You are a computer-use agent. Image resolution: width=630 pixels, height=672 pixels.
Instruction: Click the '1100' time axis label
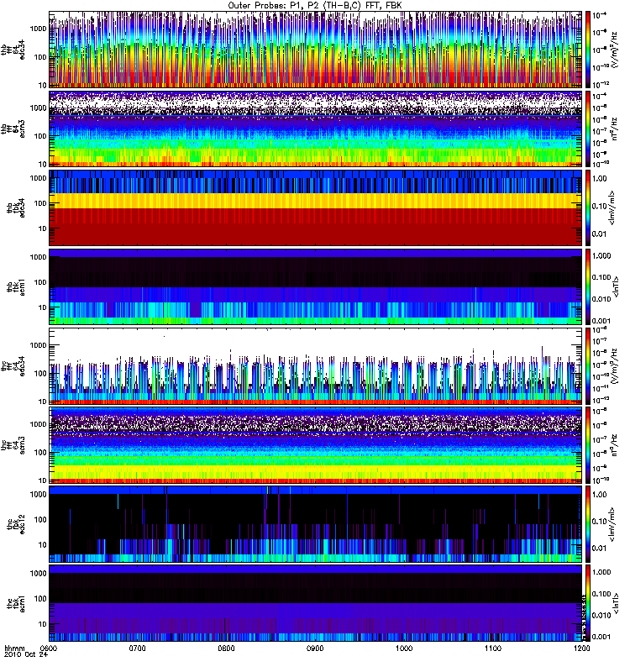point(493,648)
